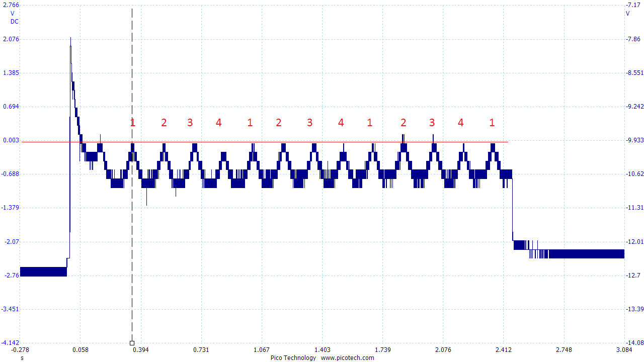Click the 1.739 time axis value
Screen dimensions: 644x362
[382, 350]
